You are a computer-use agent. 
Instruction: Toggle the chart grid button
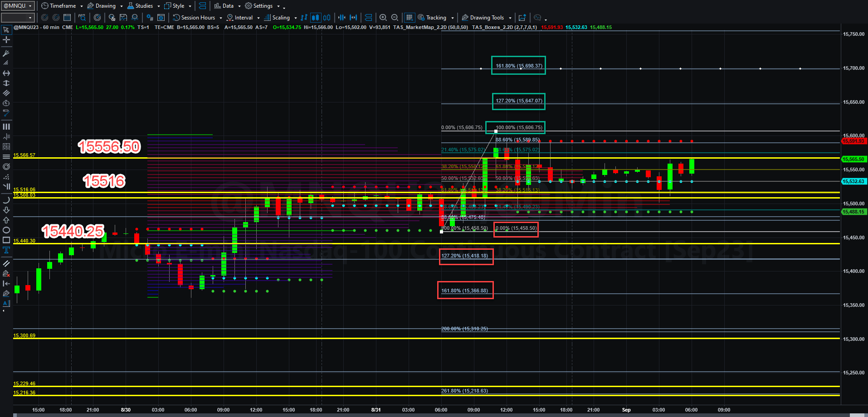(409, 18)
